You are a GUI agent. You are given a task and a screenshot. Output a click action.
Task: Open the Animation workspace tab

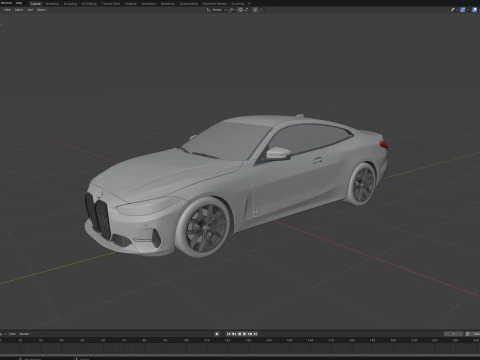149,4
